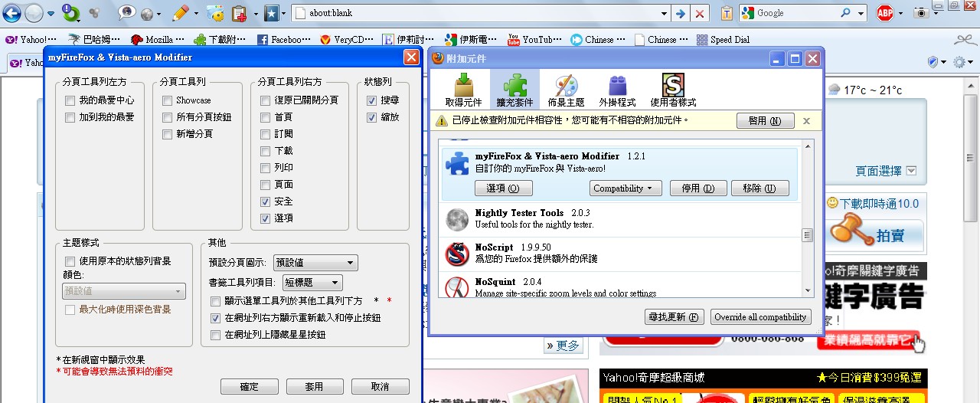Uncheck the 搜尋 status bar checkbox

pyautogui.click(x=371, y=100)
